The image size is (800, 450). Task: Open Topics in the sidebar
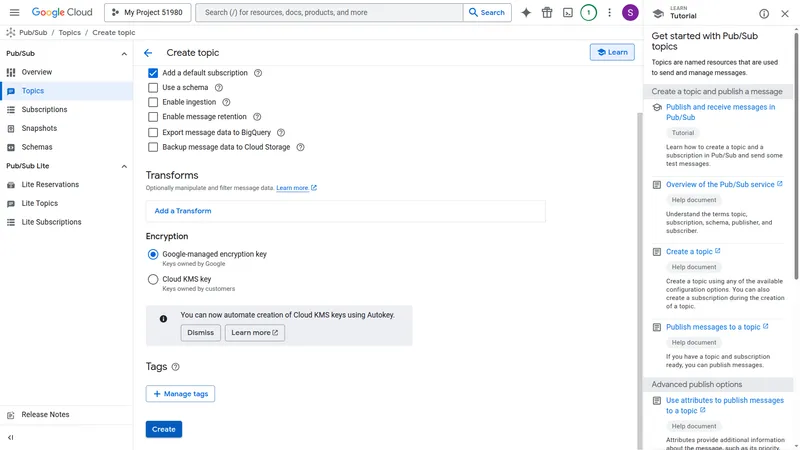pos(66,91)
